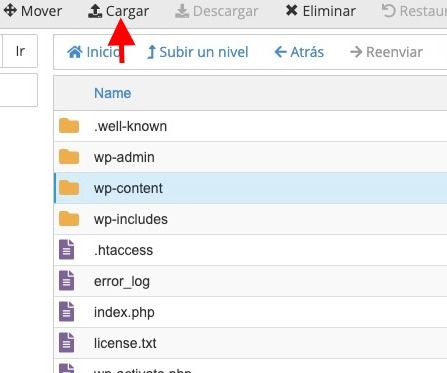Screen dimensions: 447x373
Task: Click the Inicio home icon
Action: [x=75, y=52]
